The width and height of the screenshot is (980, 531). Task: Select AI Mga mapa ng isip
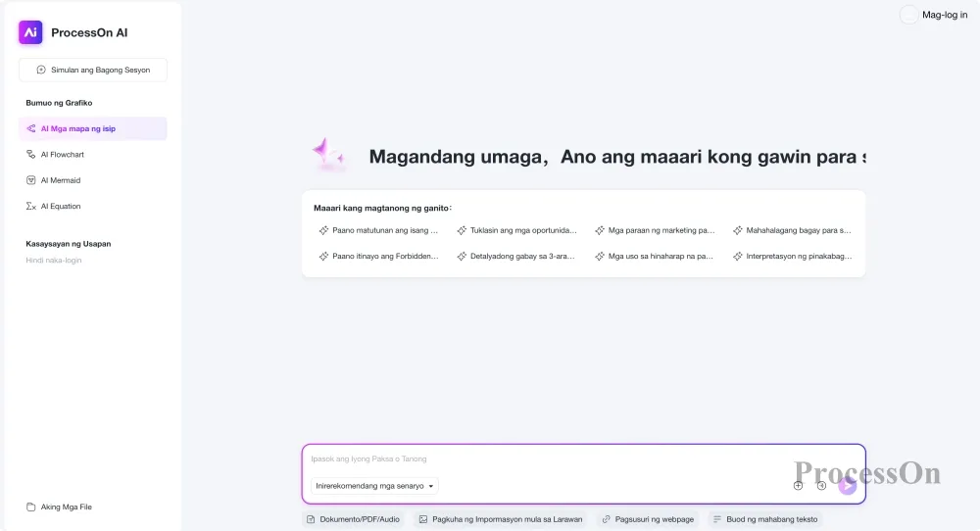(93, 128)
